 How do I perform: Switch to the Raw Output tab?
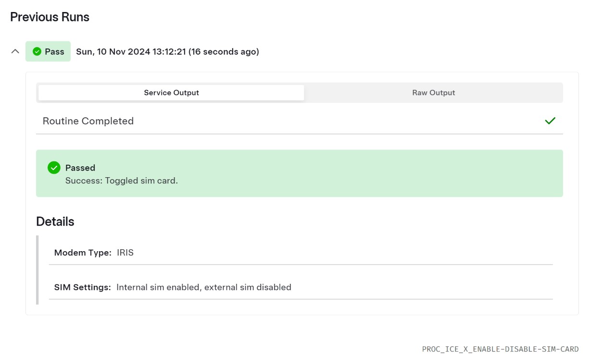(433, 93)
